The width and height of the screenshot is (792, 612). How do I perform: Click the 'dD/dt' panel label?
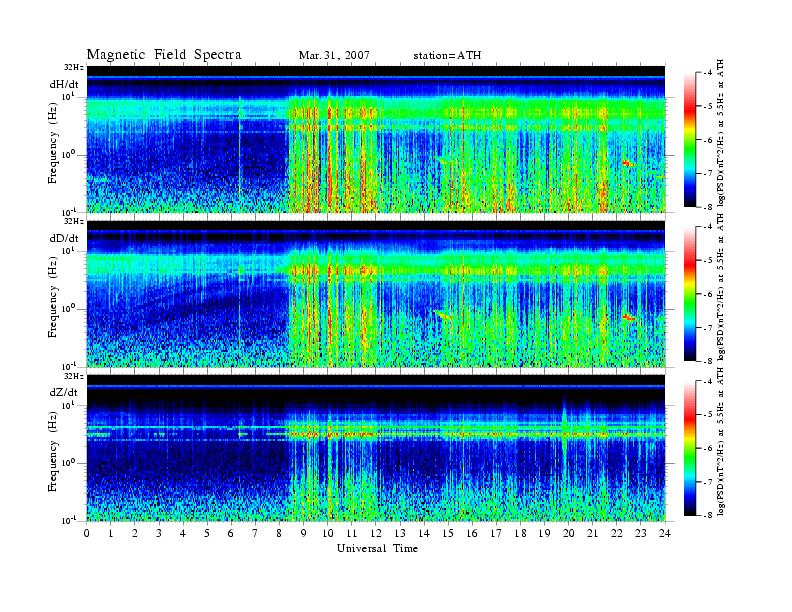[x=64, y=238]
